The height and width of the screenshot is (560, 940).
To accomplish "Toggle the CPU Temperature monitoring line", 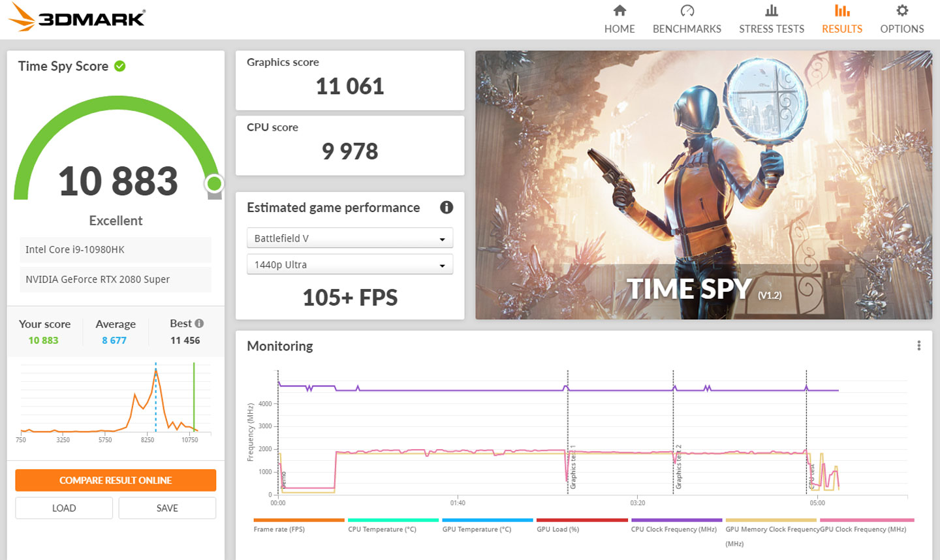I will (393, 521).
